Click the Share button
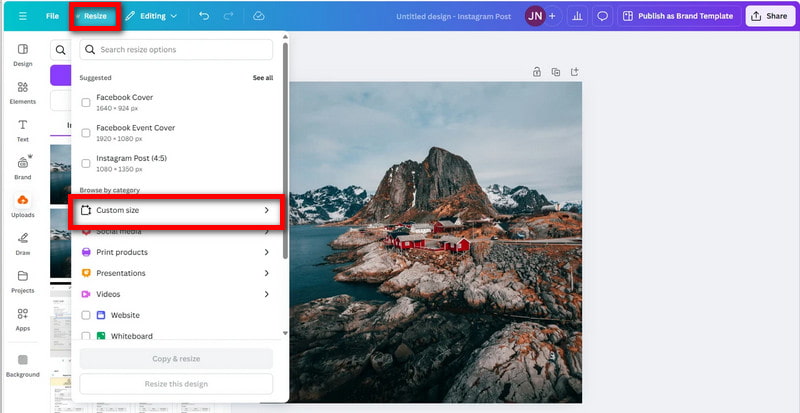 coord(769,16)
